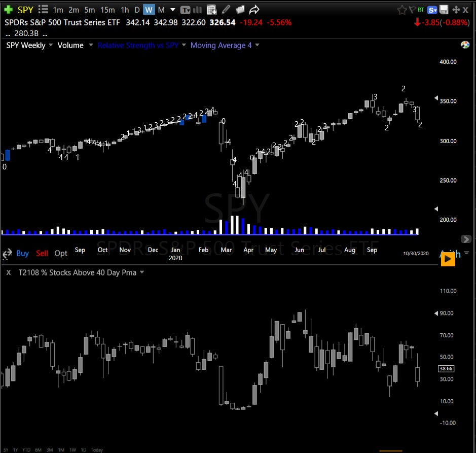Click the red down-arrow -3.85 change indicator
Screen dimensions: 476x453
coord(442,22)
